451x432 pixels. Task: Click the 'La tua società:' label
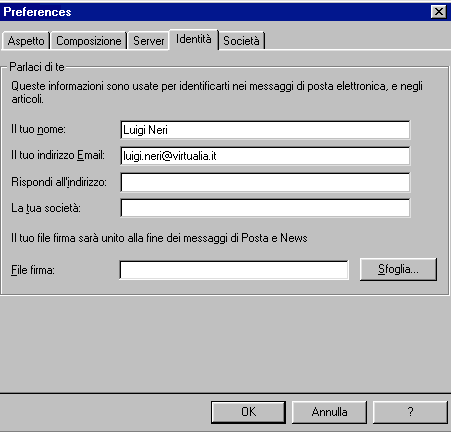point(46,208)
